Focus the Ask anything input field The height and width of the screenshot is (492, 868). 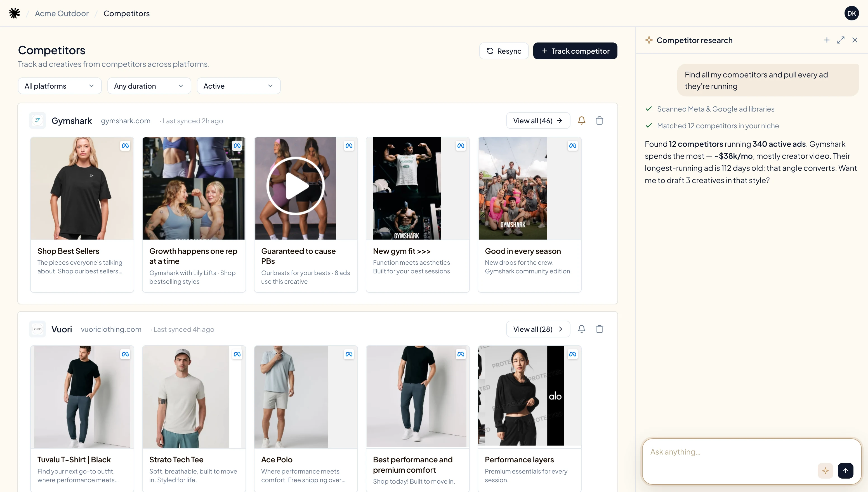(x=730, y=452)
